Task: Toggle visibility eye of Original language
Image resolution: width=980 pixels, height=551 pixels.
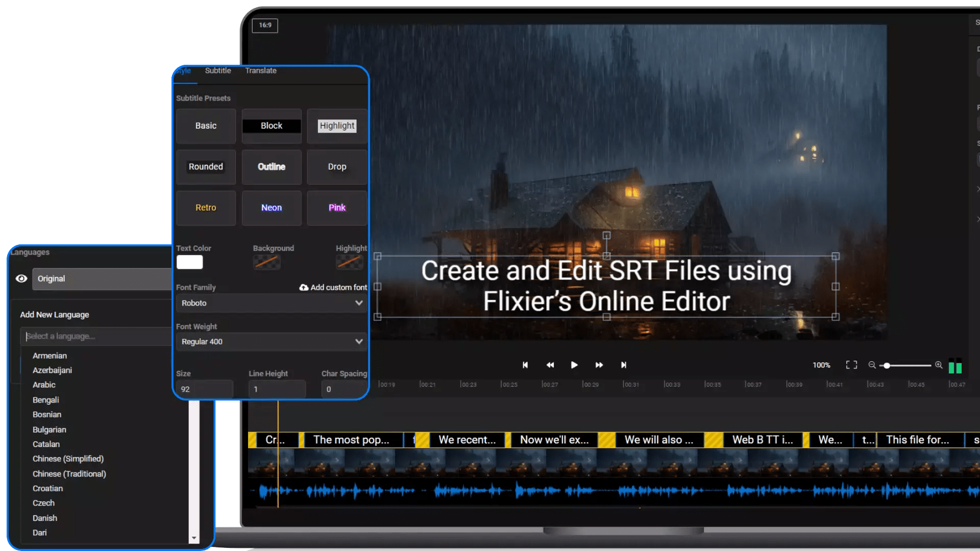Action: pyautogui.click(x=21, y=279)
